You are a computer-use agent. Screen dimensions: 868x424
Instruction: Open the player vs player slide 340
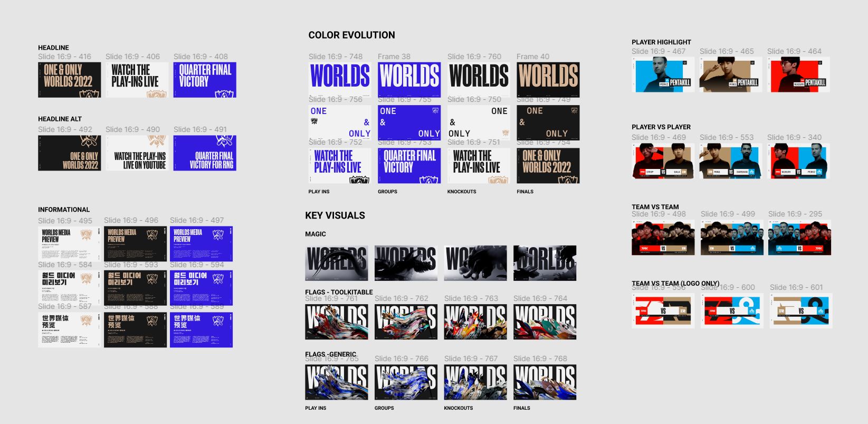click(798, 161)
